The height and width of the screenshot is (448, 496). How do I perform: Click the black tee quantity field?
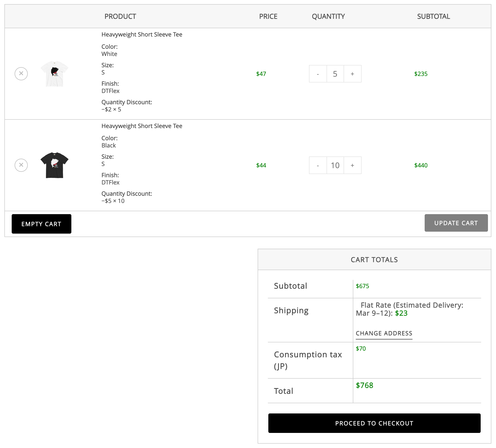[x=335, y=165]
